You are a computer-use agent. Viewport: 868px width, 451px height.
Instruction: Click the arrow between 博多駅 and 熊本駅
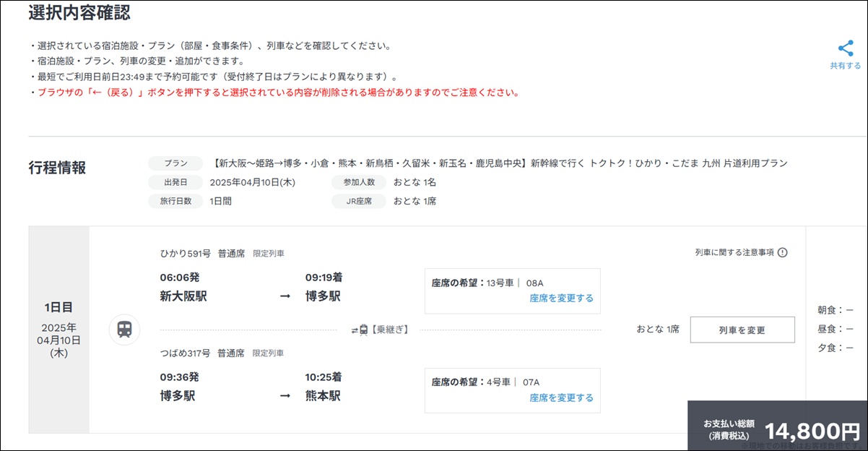(285, 396)
